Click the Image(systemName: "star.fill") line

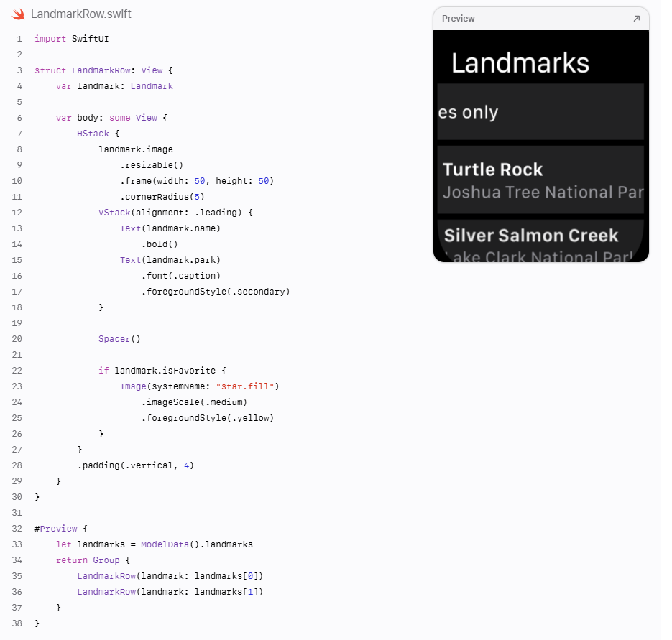point(200,386)
